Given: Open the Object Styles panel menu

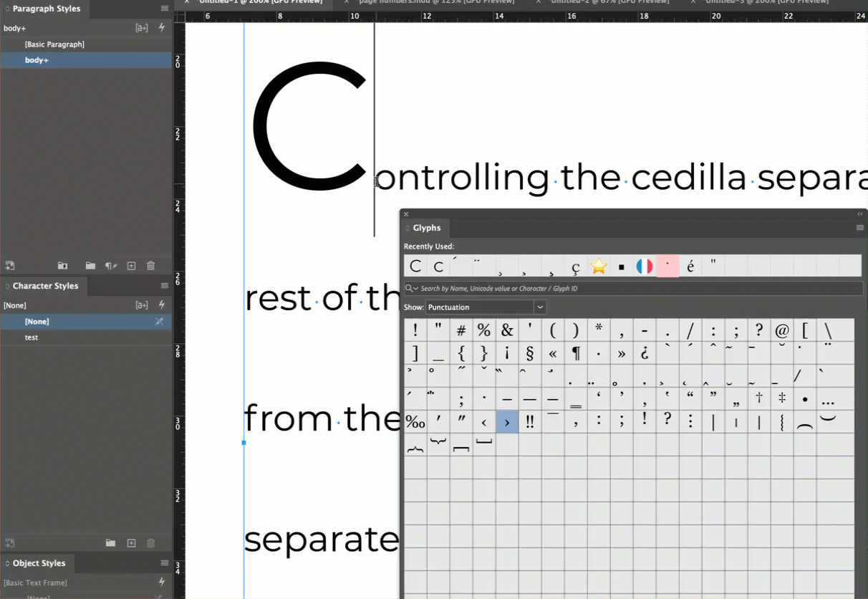Looking at the screenshot, I should click(x=165, y=563).
